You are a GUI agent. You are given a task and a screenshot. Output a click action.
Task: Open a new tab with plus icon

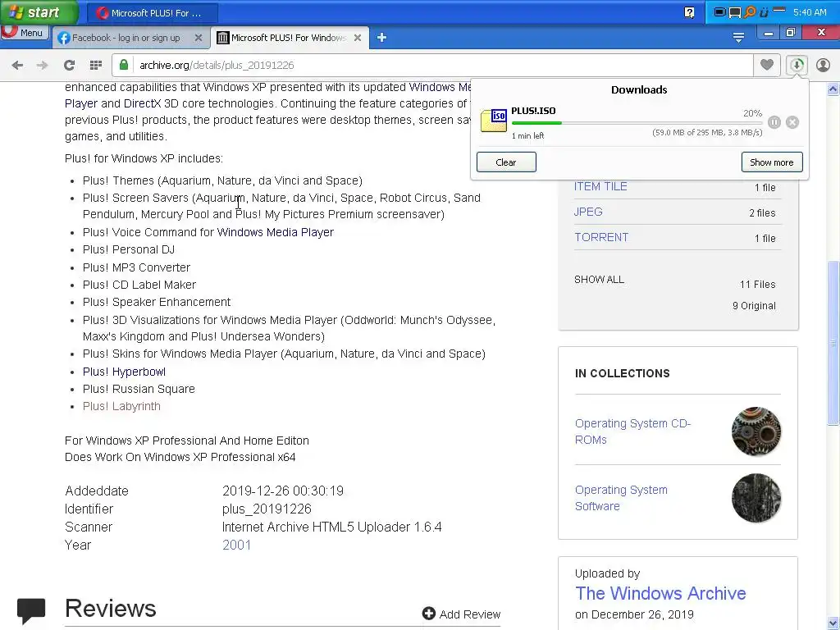point(381,38)
